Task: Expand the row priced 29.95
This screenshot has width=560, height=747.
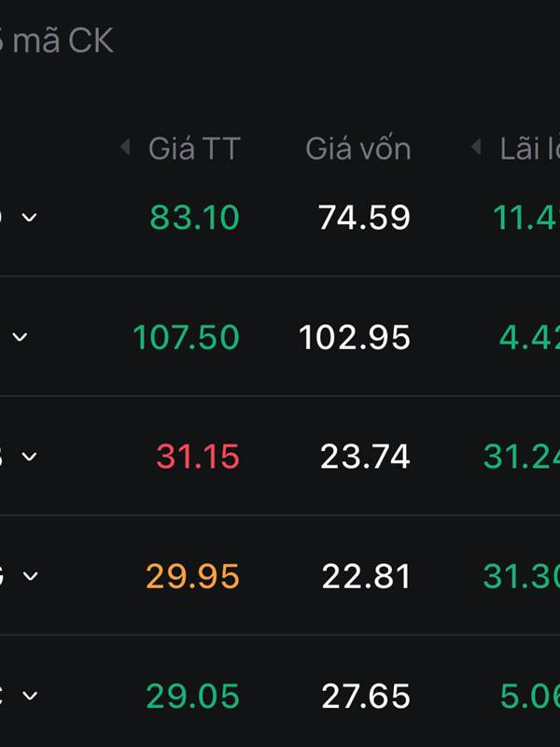Action: pos(30,576)
